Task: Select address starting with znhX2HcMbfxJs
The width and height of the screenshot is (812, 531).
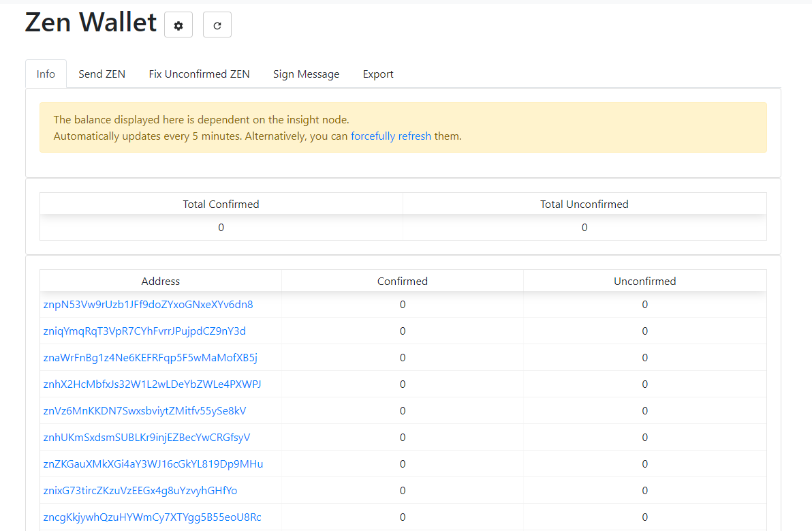Action: (x=152, y=384)
